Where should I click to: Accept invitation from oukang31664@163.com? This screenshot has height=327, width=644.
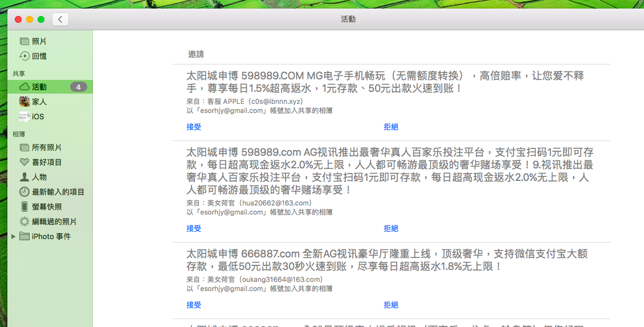coord(194,305)
